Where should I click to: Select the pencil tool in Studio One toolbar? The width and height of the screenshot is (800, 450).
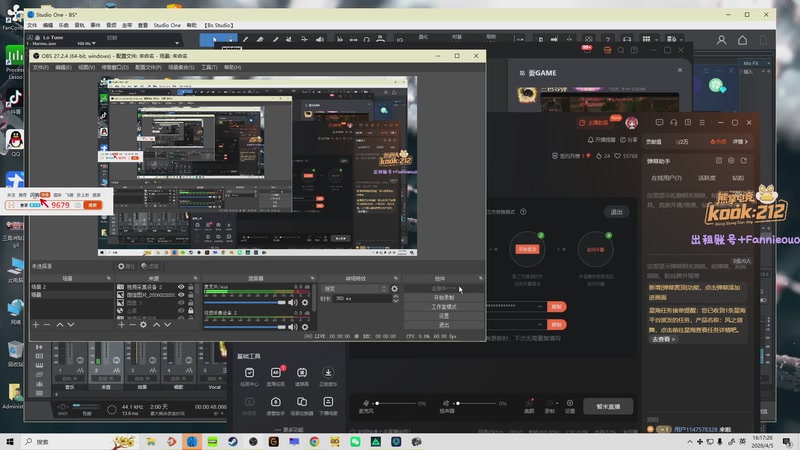click(x=245, y=39)
